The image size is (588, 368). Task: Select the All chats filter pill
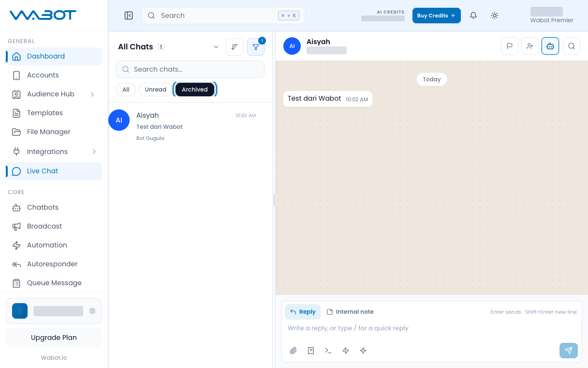click(126, 90)
